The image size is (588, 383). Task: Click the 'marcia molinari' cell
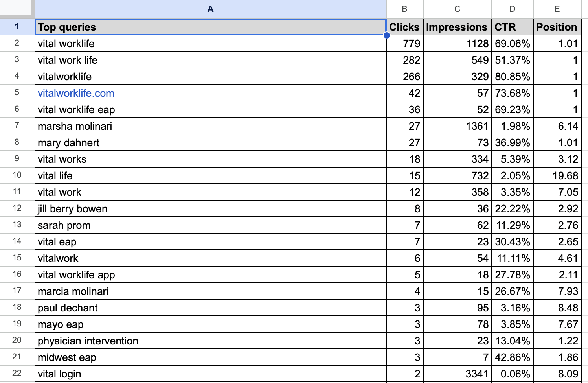coord(211,291)
